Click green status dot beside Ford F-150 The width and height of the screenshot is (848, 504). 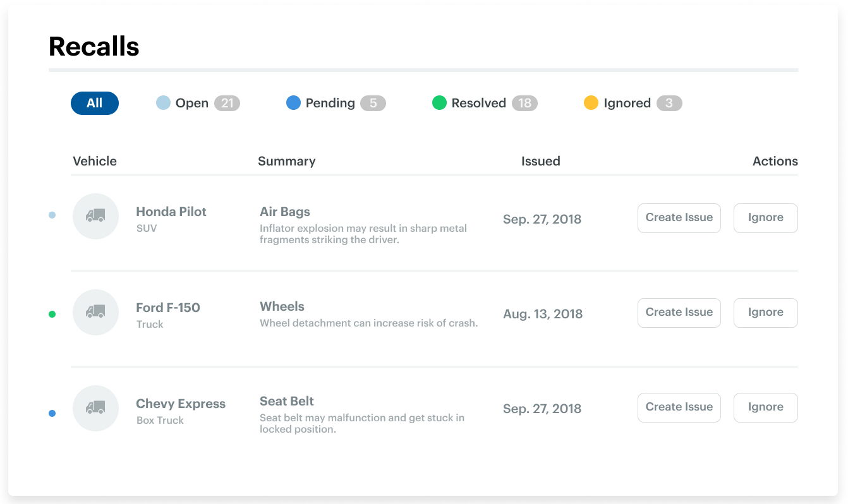coord(52,314)
